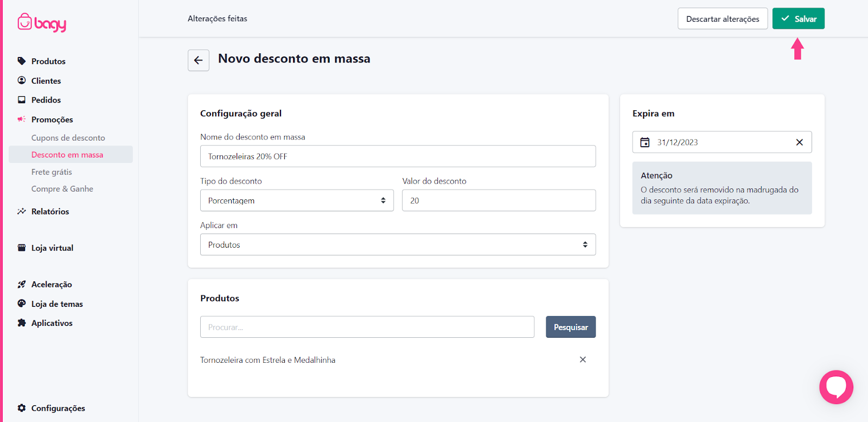Click the Relatórios chart icon
Screen dimensions: 868x422
pos(22,211)
